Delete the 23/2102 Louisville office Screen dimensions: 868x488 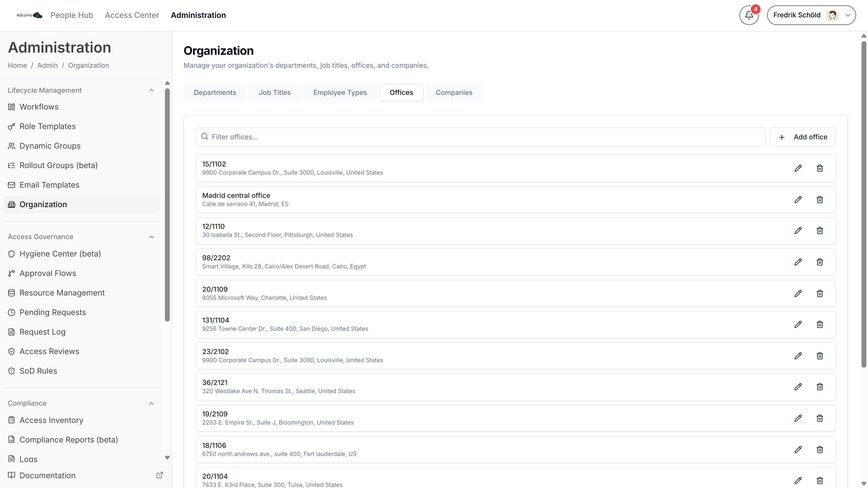coord(820,356)
